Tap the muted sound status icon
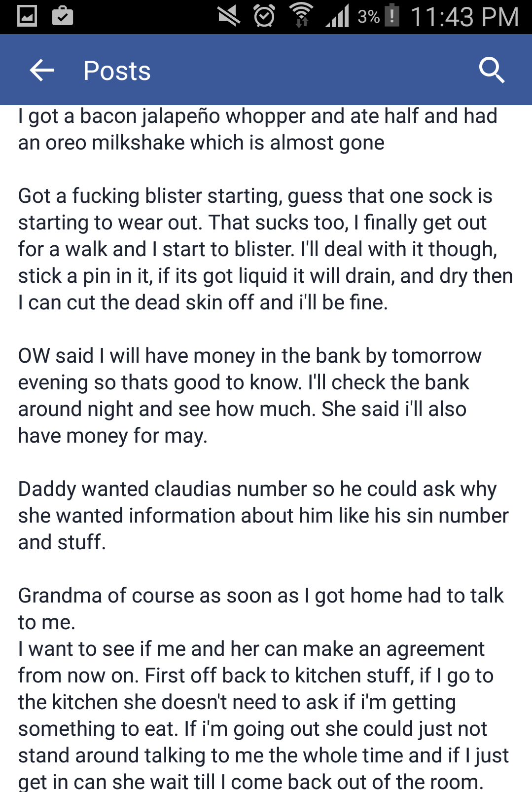This screenshot has width=532, height=792. coord(229,16)
